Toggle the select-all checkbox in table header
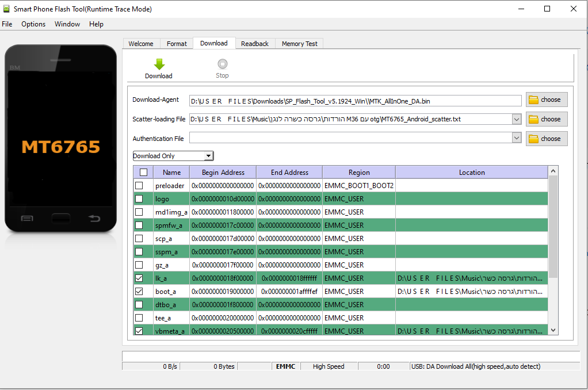 [x=143, y=172]
